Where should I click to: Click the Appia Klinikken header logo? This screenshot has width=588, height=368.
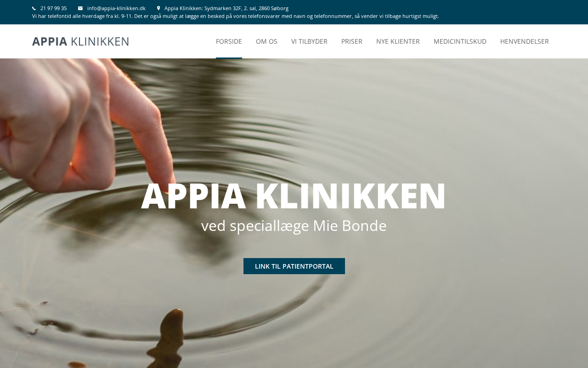click(x=80, y=41)
